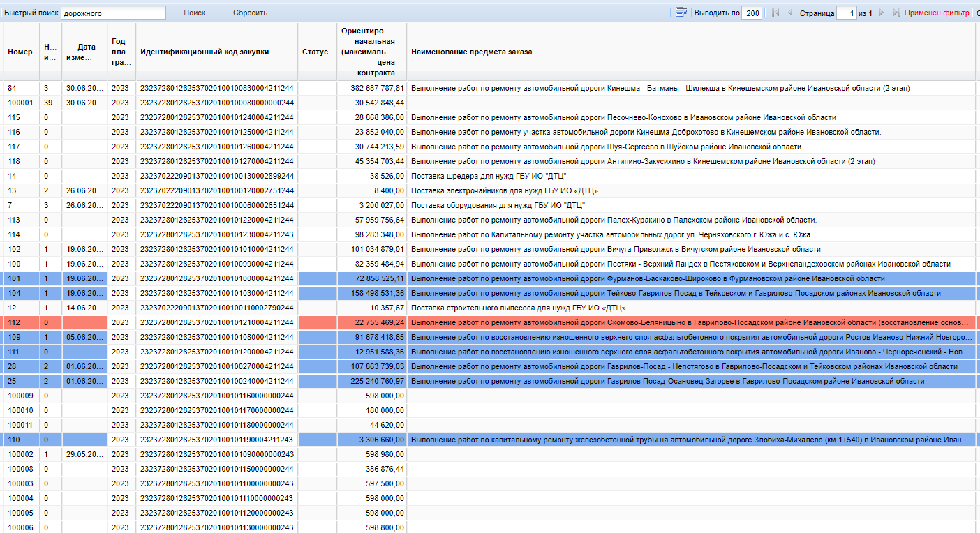Go to the next page arrow
The image size is (980, 533).
882,13
